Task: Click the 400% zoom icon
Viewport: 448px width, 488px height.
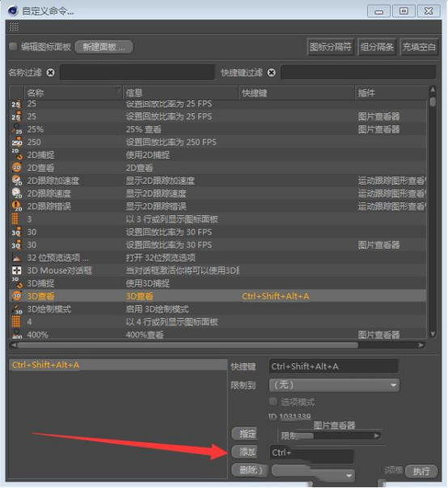Action: point(17,334)
